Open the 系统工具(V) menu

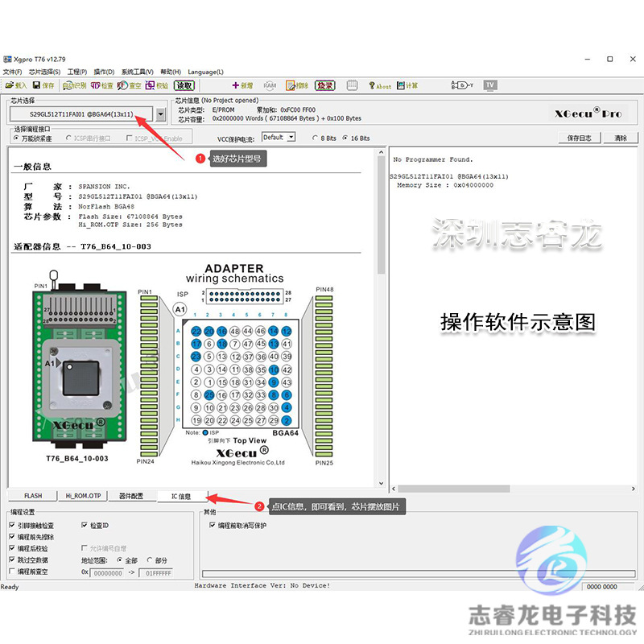(137, 72)
